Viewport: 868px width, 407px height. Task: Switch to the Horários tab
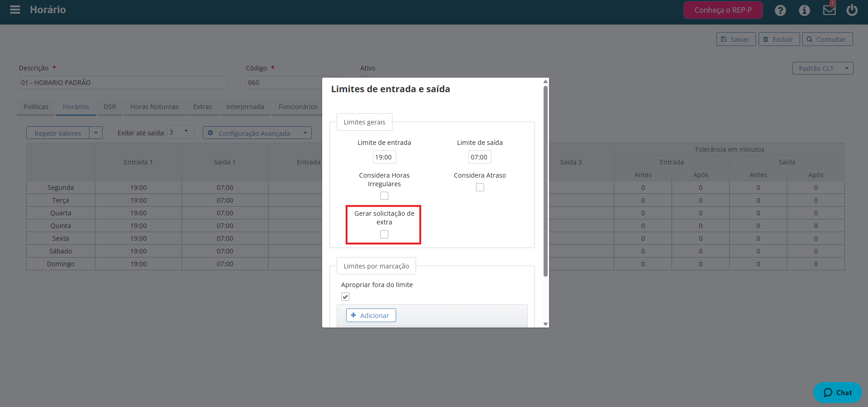(x=76, y=107)
